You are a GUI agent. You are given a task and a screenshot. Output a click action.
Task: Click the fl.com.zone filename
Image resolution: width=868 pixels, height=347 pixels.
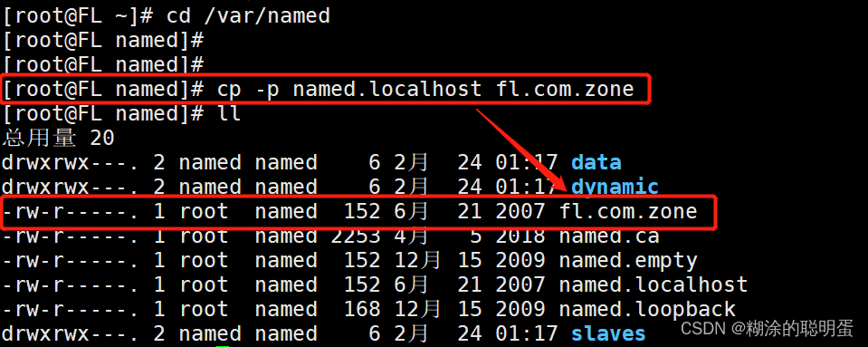point(628,211)
